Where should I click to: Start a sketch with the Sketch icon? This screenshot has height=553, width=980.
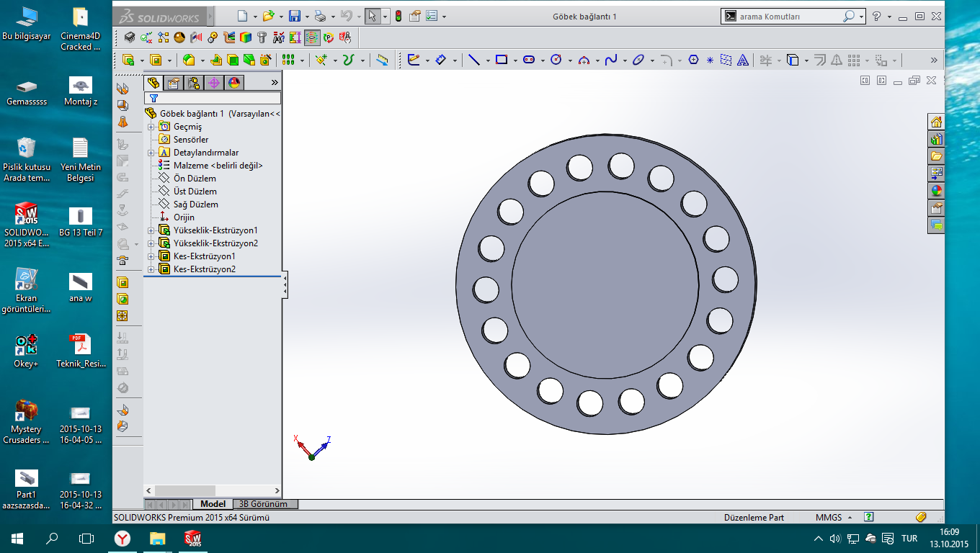[x=414, y=60]
